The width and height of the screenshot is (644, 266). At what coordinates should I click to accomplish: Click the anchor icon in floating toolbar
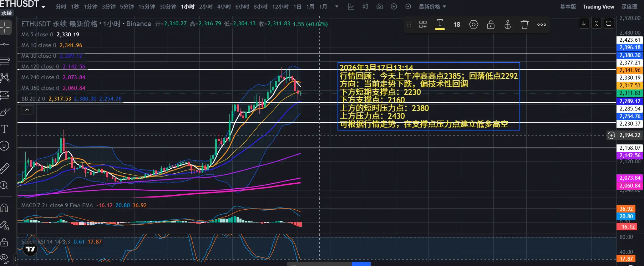(507, 25)
